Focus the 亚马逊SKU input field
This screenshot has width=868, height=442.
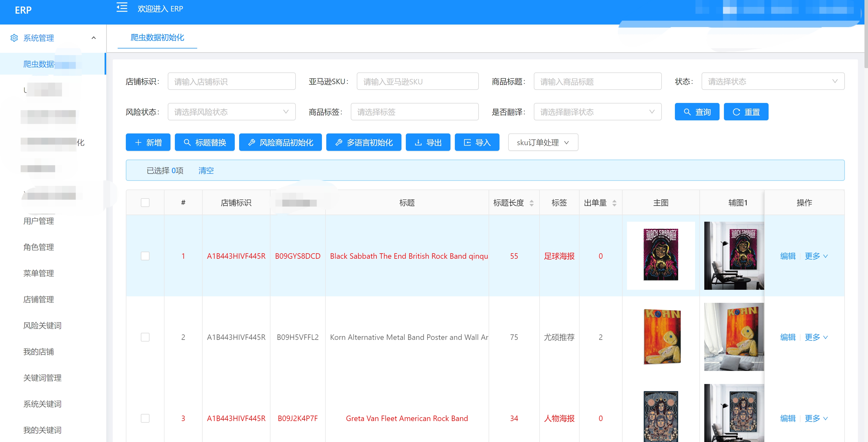(x=418, y=81)
